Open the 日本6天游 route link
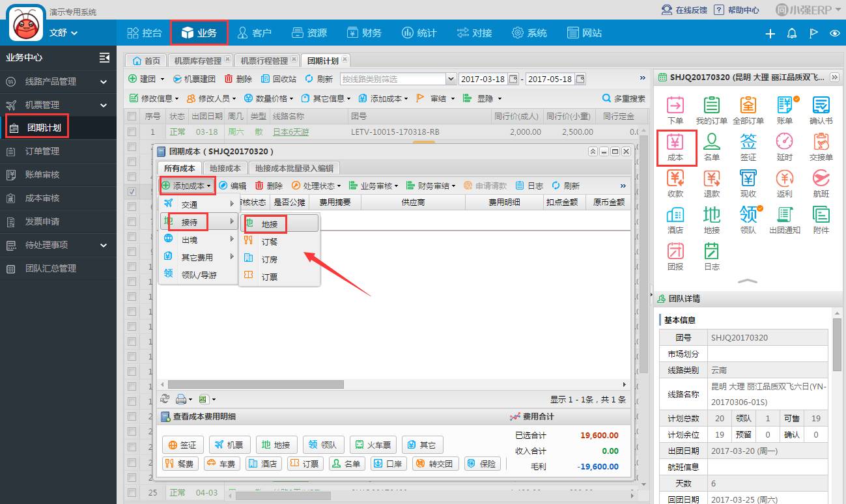 [x=290, y=132]
